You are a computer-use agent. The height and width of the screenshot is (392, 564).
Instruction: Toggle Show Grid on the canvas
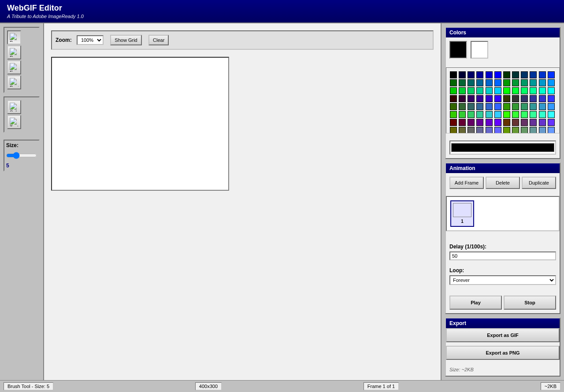[x=126, y=40]
